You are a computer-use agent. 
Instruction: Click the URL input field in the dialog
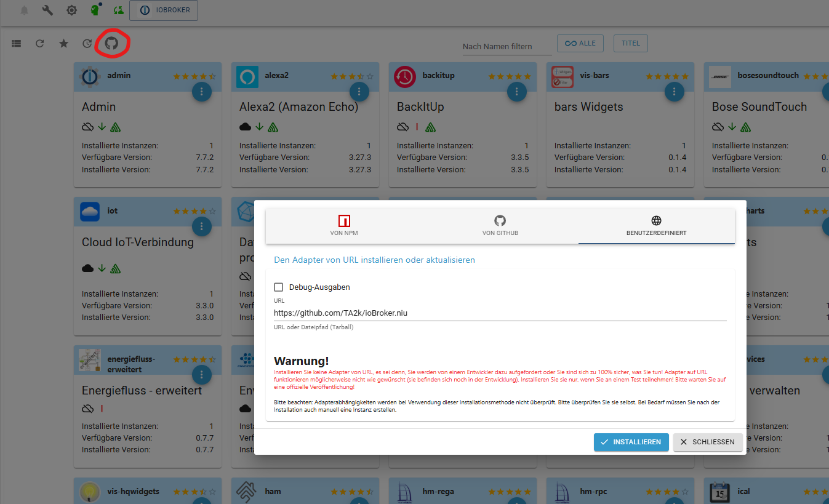coord(500,313)
